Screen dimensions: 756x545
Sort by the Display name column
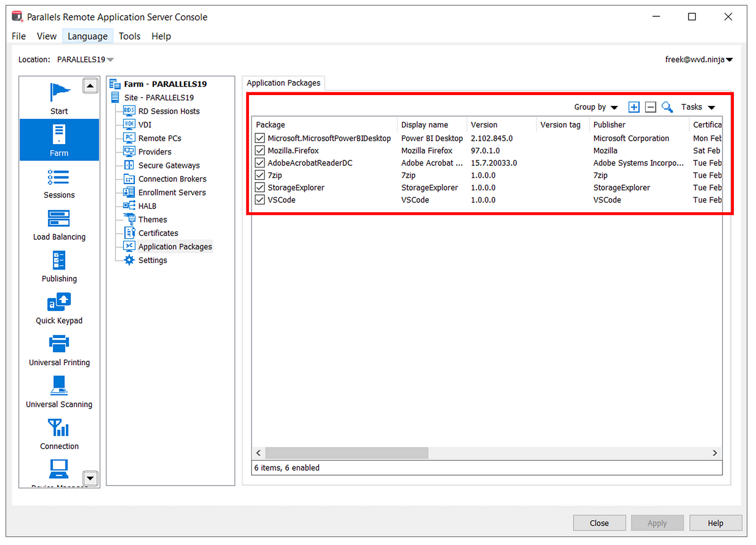point(432,125)
